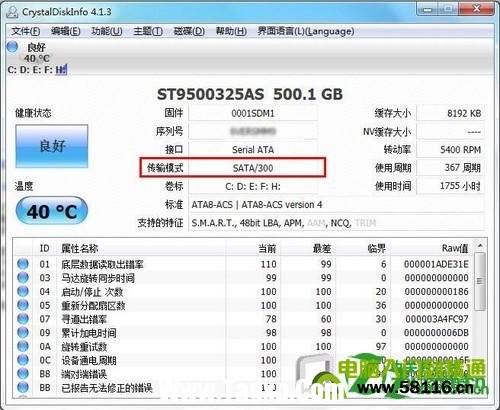Screen dimensions: 500x410
Task: Click the 温度 label above 40 °C
Action: point(24,186)
